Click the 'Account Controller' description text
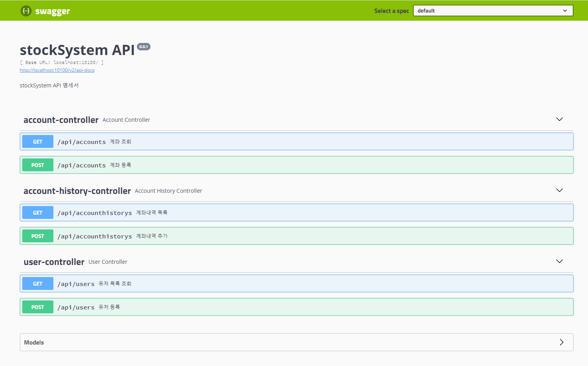This screenshot has height=366, width=588. 126,120
